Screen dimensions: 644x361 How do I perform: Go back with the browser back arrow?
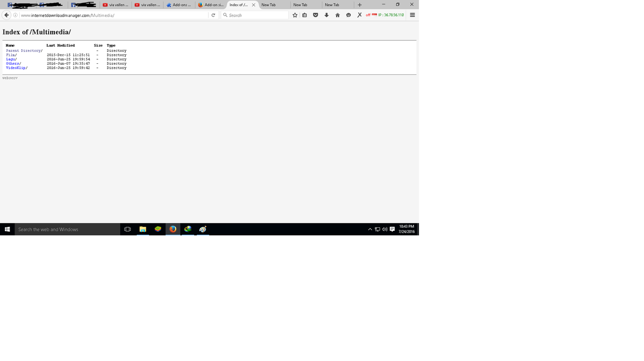click(x=7, y=15)
